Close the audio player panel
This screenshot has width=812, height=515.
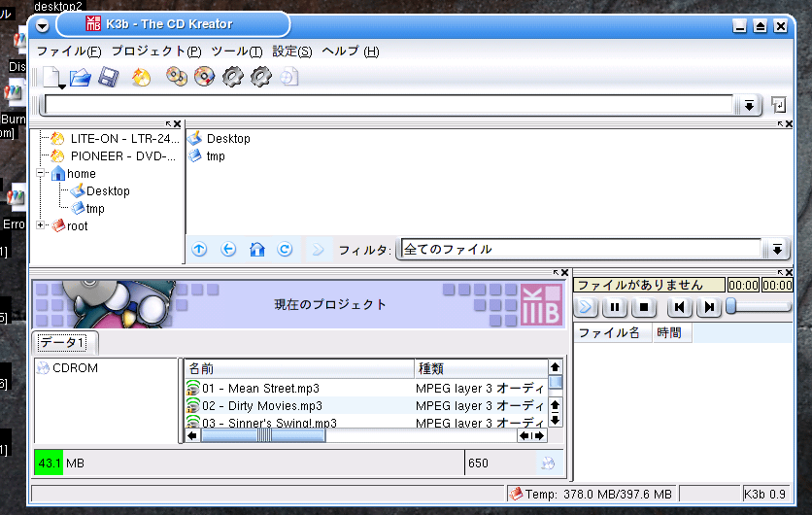pyautogui.click(x=789, y=272)
